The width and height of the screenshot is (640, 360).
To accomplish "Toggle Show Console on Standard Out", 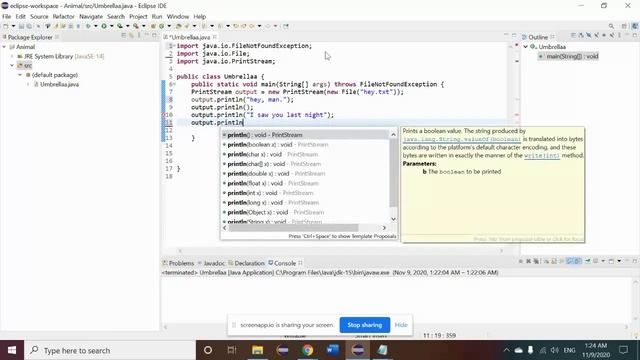I will click(570, 261).
